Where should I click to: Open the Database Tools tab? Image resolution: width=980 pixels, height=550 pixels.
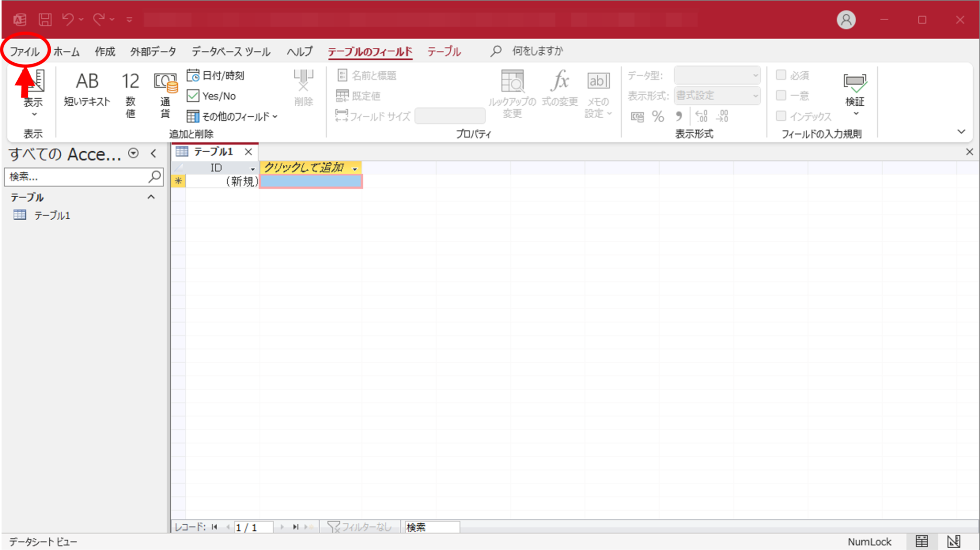coord(231,51)
